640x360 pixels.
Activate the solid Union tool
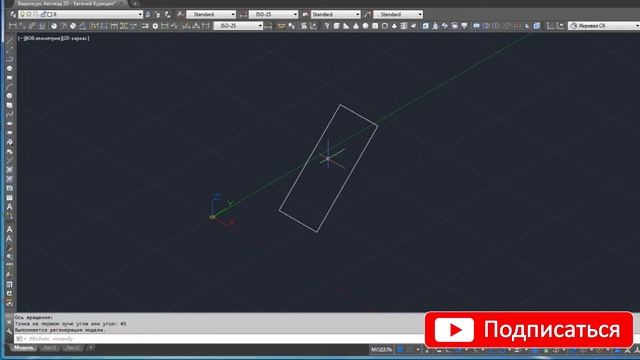click(476, 26)
